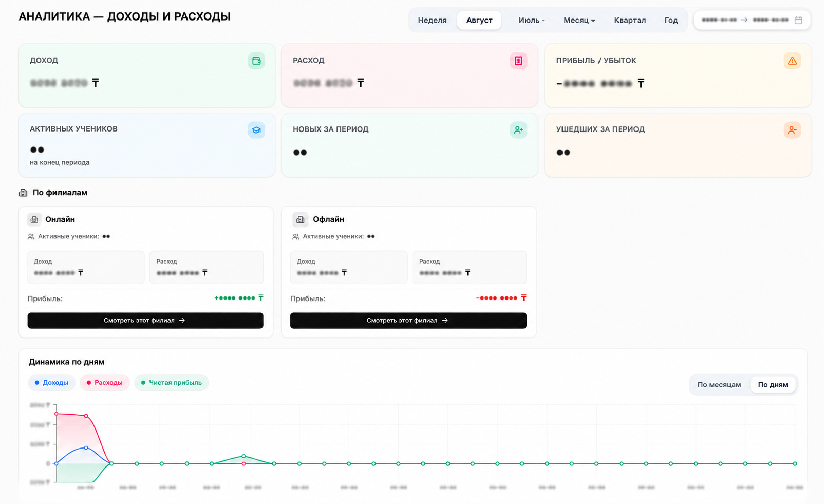Select the Квартал period tab
Viewport: 824px width, 504px height.
[630, 20]
